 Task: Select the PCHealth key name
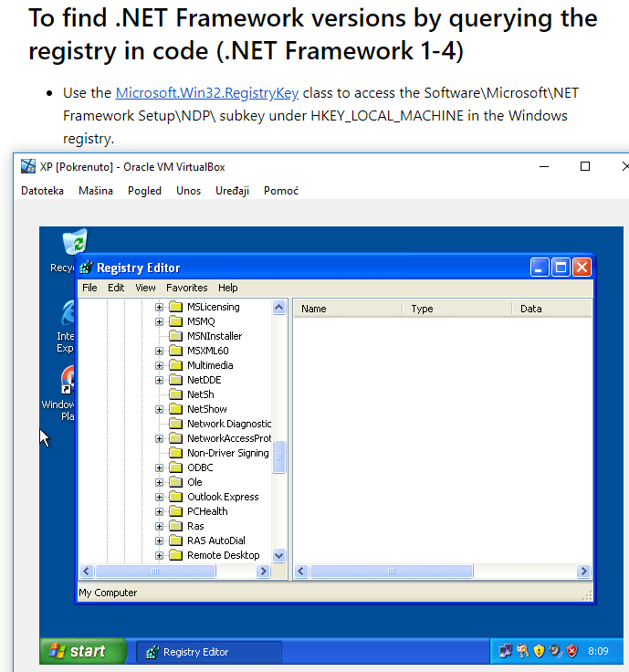(x=207, y=511)
